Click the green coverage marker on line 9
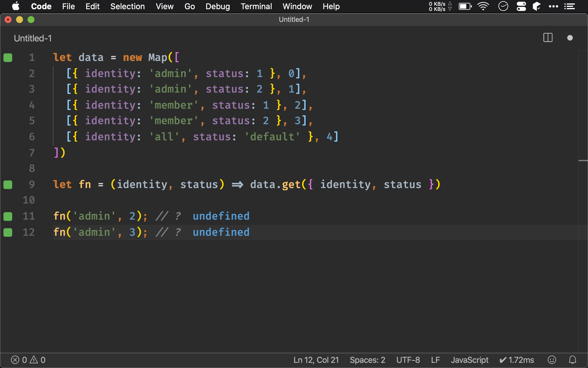Image resolution: width=588 pixels, height=368 pixels. tap(8, 185)
